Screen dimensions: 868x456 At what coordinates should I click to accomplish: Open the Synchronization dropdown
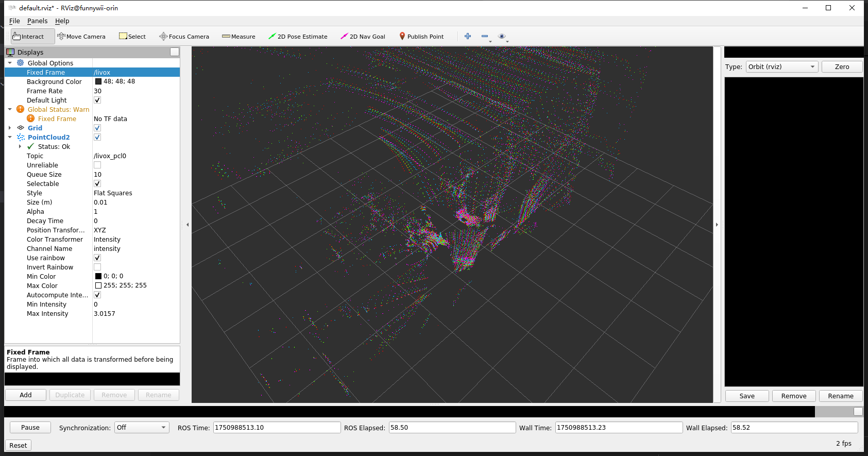(x=142, y=428)
